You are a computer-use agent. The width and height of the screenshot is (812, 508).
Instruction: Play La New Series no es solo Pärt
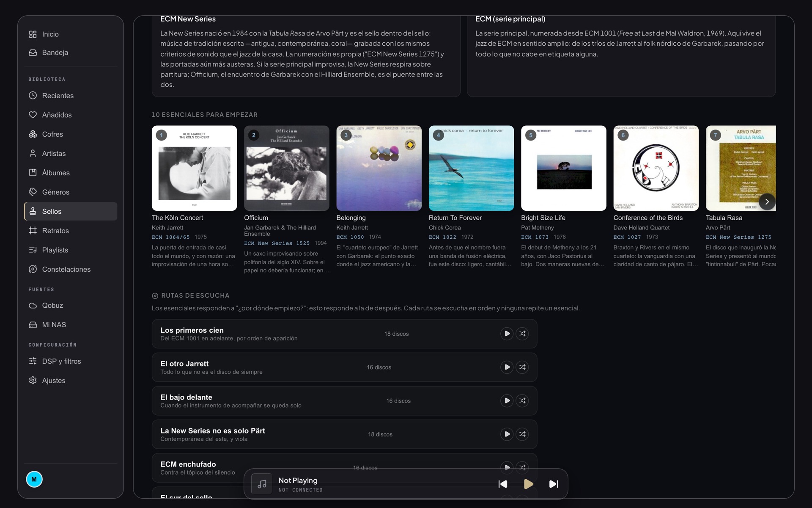(x=507, y=434)
